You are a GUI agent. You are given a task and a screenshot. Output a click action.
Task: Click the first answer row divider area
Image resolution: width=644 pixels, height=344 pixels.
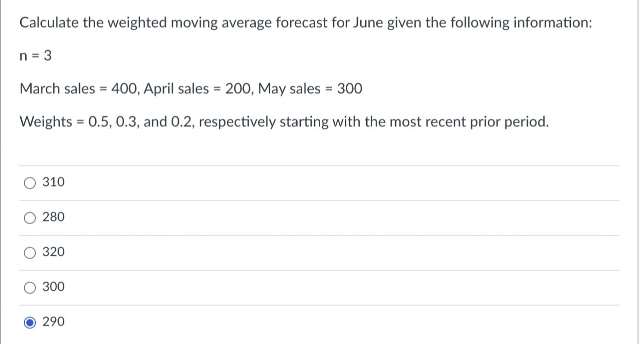click(319, 166)
